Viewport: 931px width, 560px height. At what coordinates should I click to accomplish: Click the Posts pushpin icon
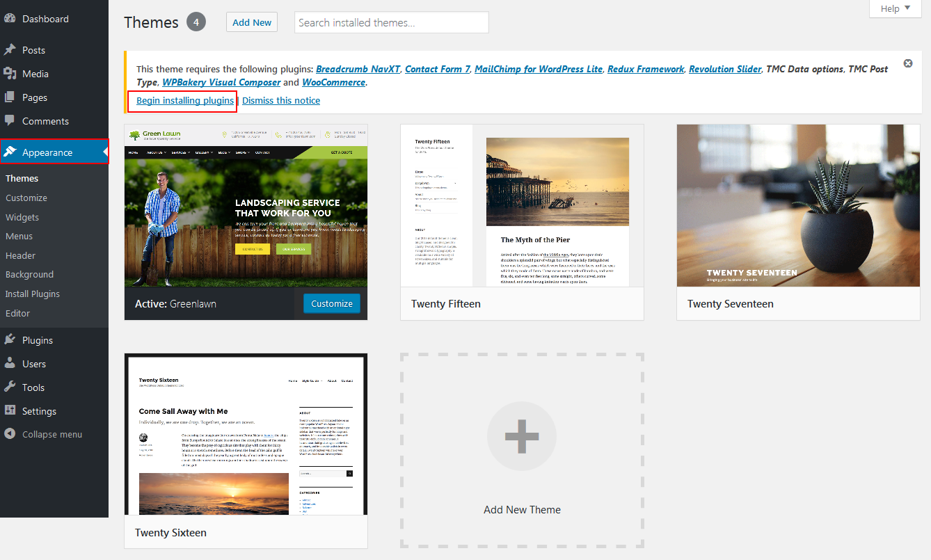pos(10,50)
